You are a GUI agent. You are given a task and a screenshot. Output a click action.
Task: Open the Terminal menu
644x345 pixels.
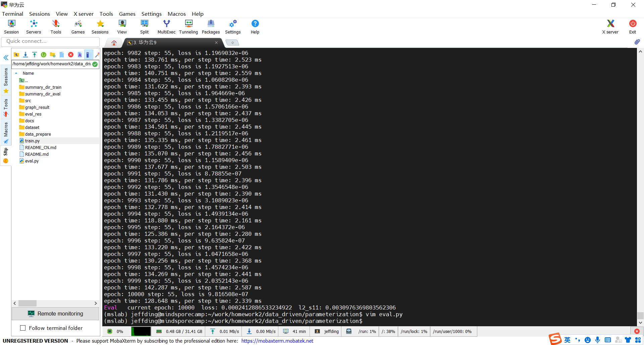click(12, 14)
